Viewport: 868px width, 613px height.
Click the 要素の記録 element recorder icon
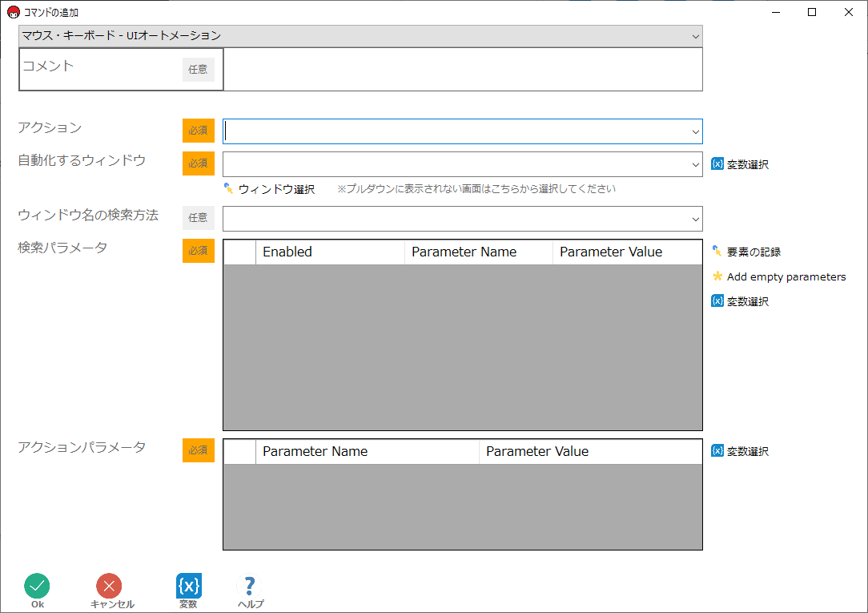click(717, 252)
